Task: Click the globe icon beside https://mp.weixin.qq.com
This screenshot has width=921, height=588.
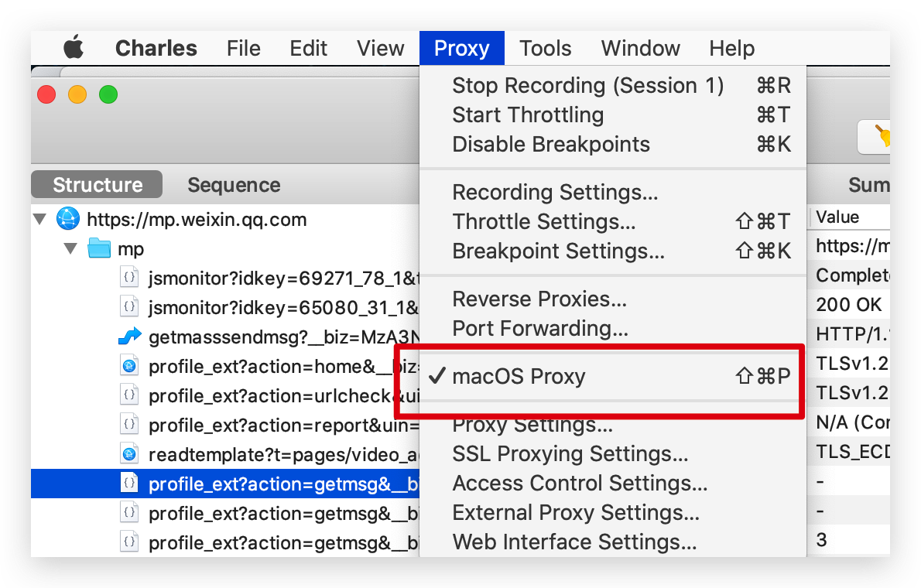Action: [68, 220]
